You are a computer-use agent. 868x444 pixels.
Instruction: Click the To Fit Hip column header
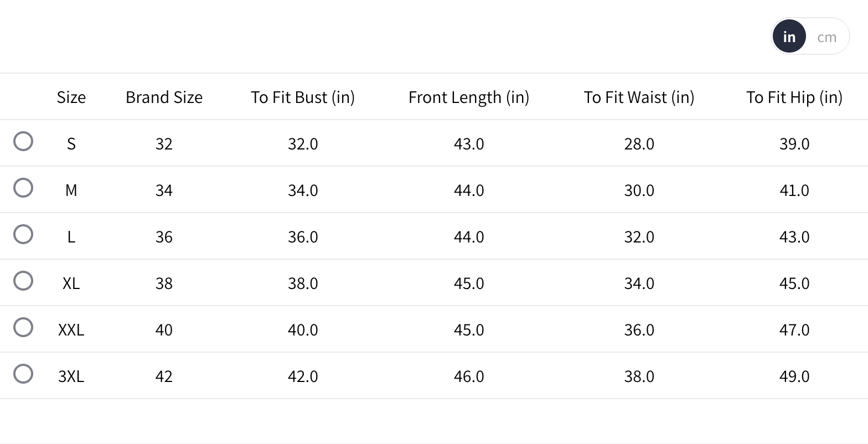(x=794, y=97)
